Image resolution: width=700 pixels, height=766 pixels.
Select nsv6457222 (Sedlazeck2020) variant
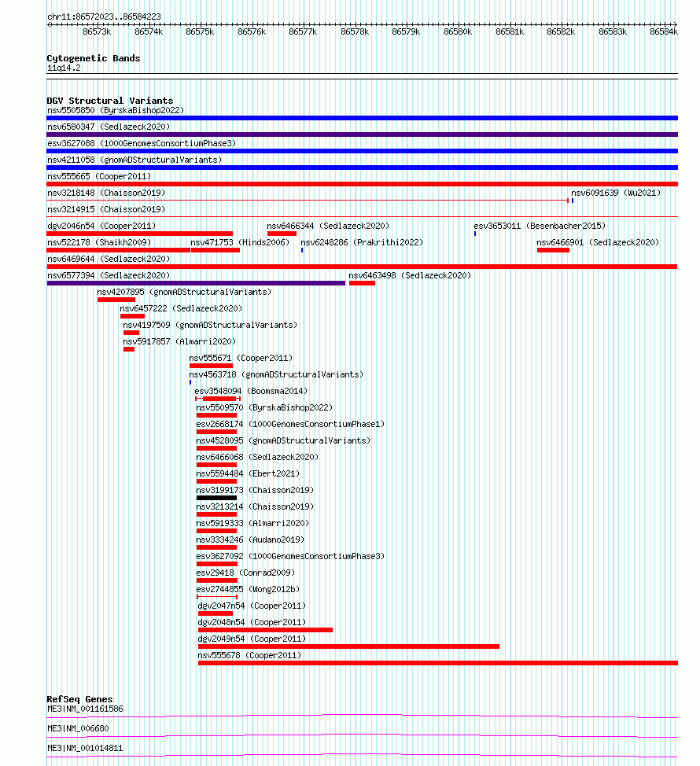coord(181,309)
